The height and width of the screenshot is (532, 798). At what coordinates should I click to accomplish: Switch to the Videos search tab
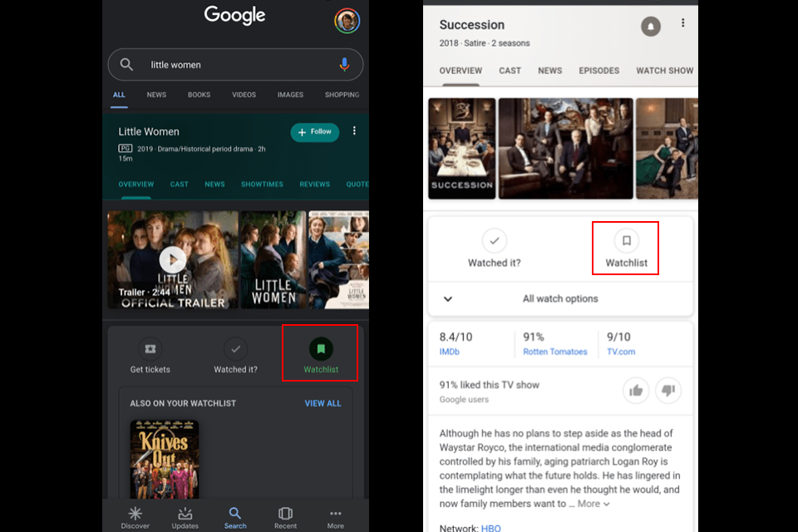coord(244,95)
